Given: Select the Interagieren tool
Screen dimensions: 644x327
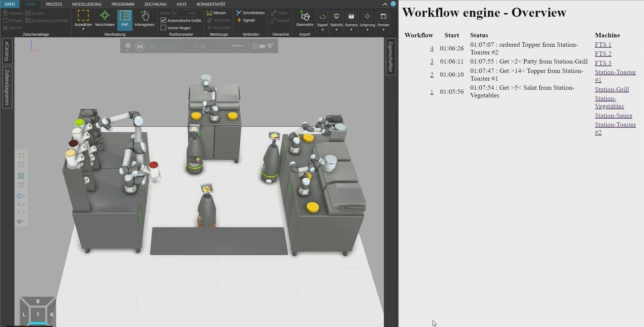Looking at the screenshot, I should pyautogui.click(x=144, y=18).
